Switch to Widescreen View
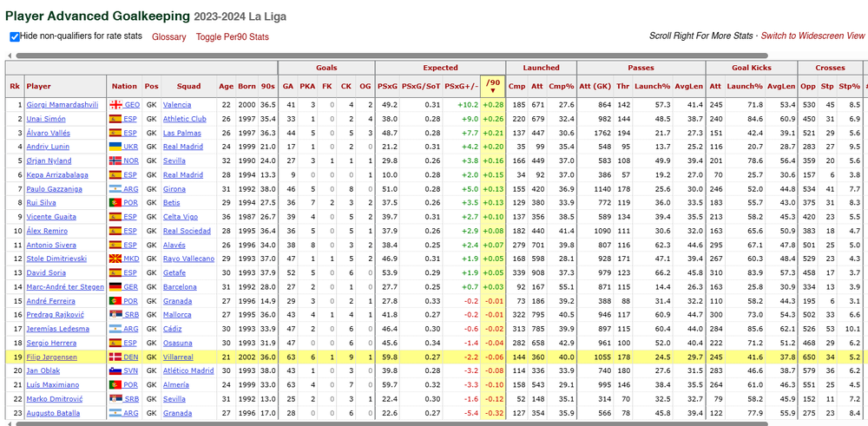Viewport: 868px width, 426px height. click(x=812, y=36)
